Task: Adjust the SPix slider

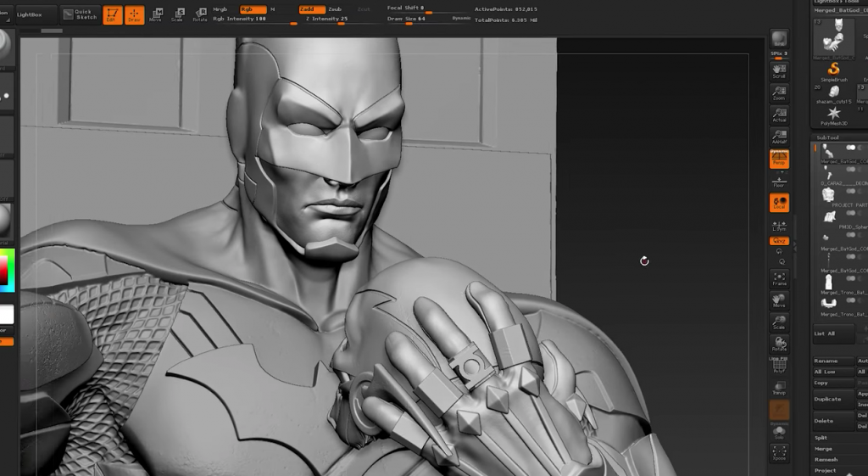Action: point(780,54)
